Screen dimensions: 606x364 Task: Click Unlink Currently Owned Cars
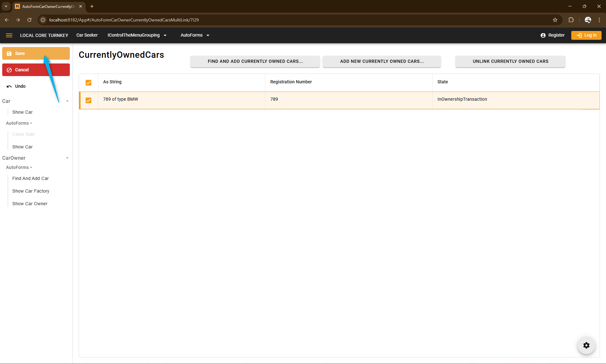point(510,62)
